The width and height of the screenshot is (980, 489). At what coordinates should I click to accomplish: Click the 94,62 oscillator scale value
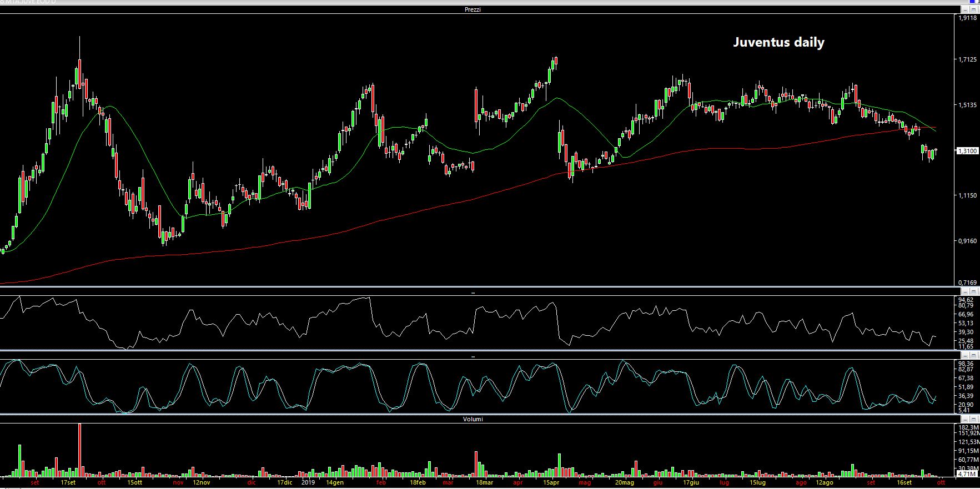click(x=966, y=300)
